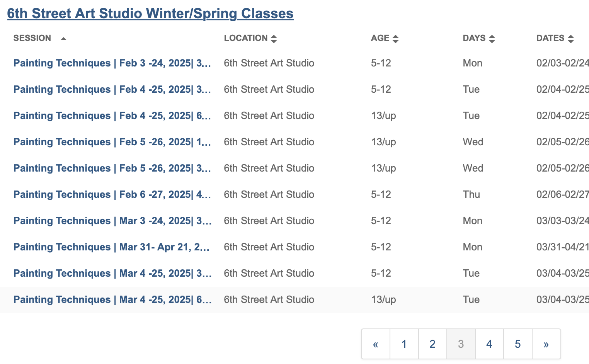Navigate to page 4

click(489, 344)
